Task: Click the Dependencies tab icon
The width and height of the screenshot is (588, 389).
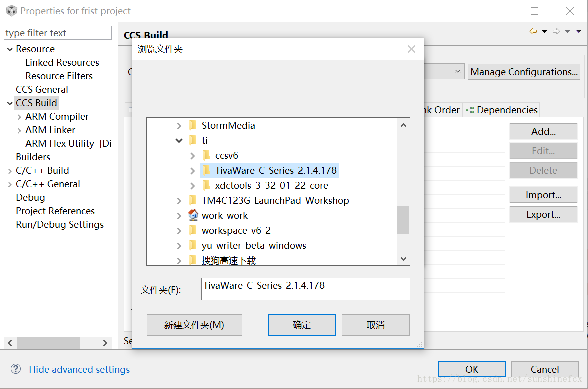Action: 470,110
